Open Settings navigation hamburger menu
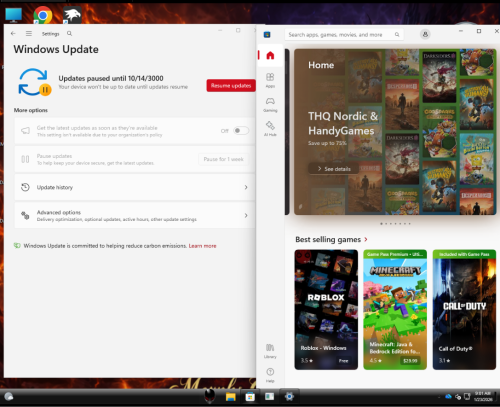This screenshot has width=500, height=407. [x=29, y=33]
